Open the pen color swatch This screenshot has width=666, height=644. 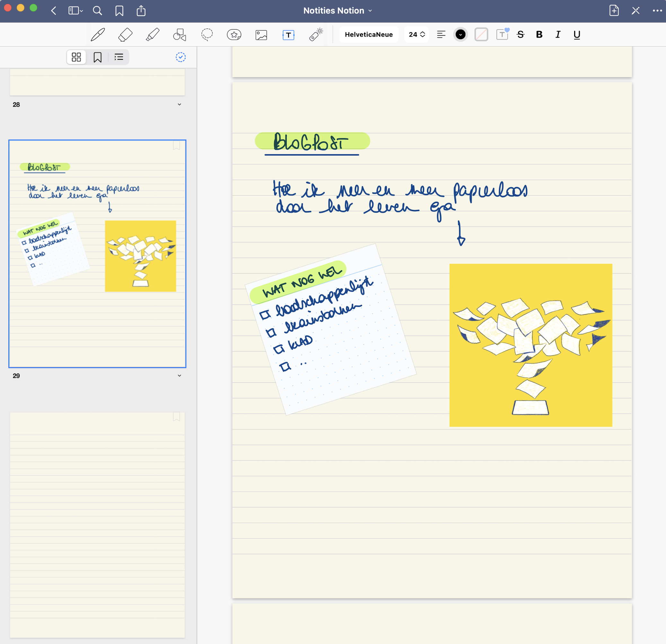[x=460, y=34]
